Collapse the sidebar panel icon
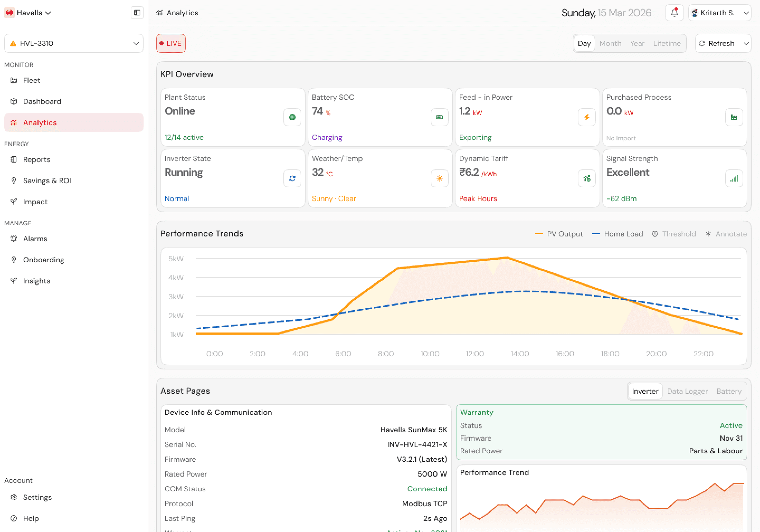The width and height of the screenshot is (760, 532). tap(137, 13)
